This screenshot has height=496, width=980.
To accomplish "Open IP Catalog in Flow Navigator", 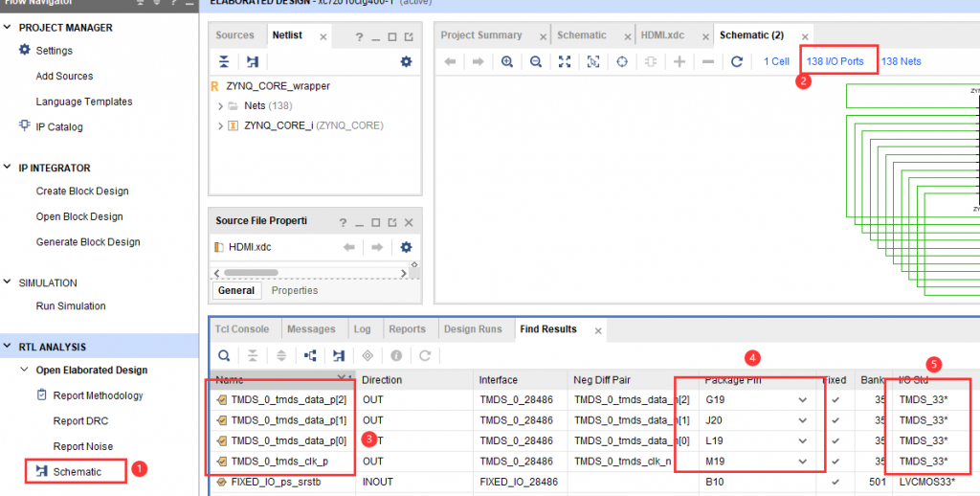I will tap(58, 127).
